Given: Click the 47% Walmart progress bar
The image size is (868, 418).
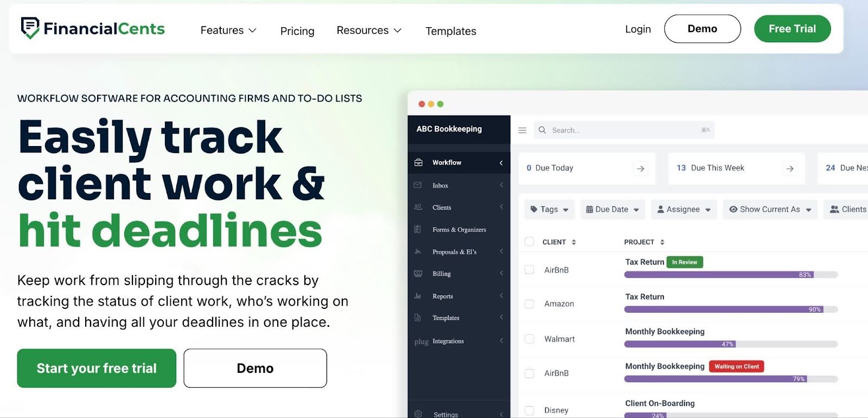Looking at the screenshot, I should click(x=731, y=344).
